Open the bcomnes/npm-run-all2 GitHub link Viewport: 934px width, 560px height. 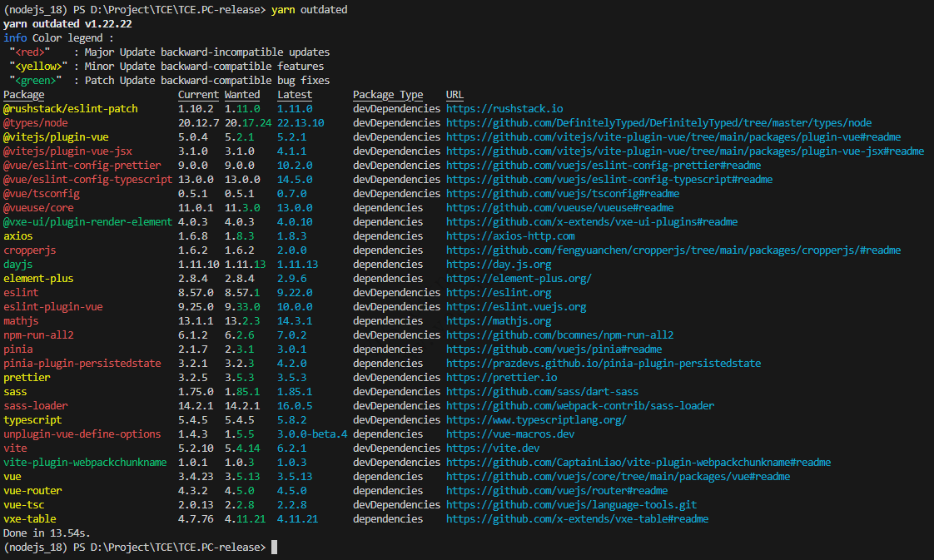(x=560, y=335)
